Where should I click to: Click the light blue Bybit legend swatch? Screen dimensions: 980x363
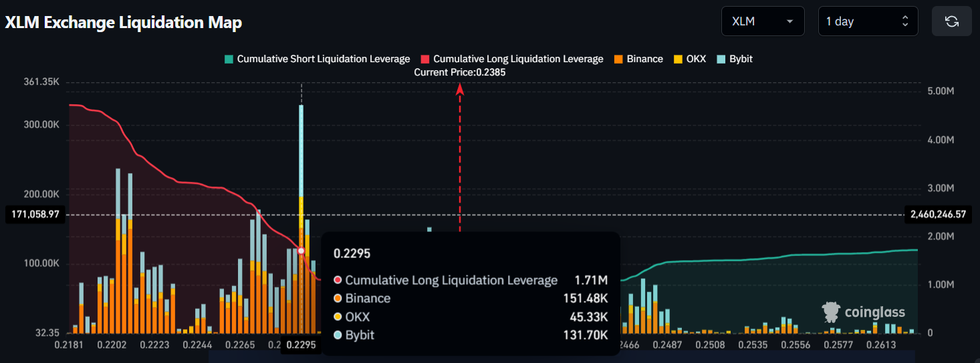[x=721, y=59]
